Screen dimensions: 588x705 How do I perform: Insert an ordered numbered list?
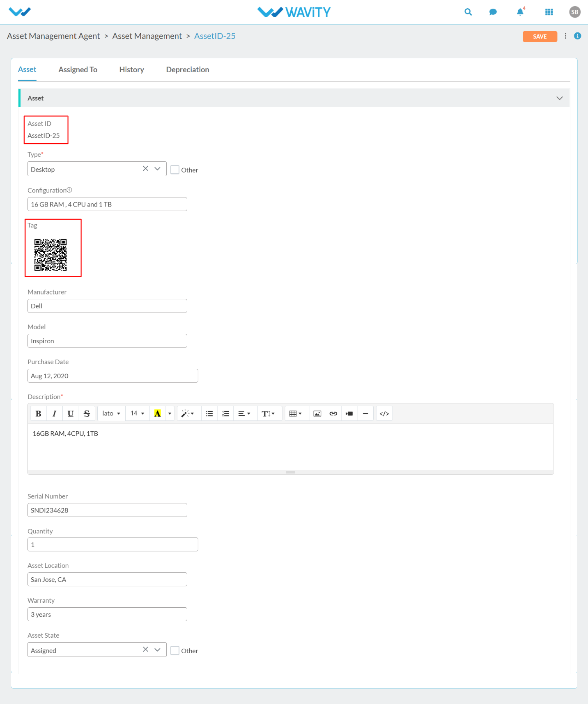click(225, 413)
